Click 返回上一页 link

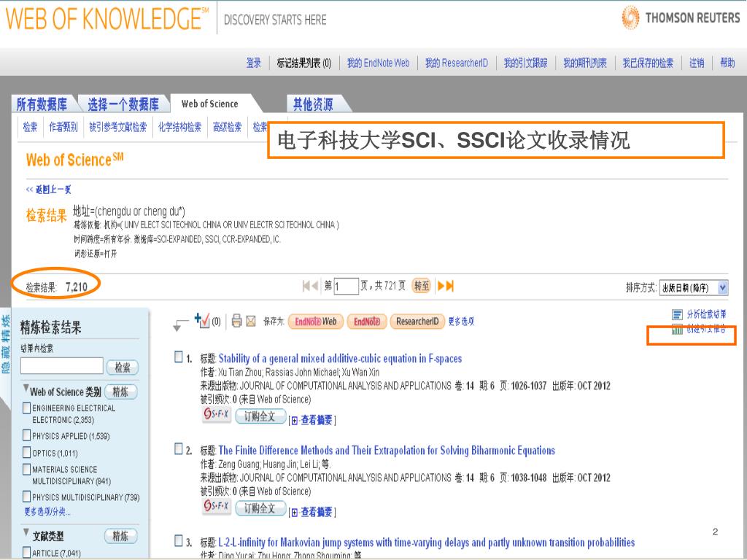(49, 190)
